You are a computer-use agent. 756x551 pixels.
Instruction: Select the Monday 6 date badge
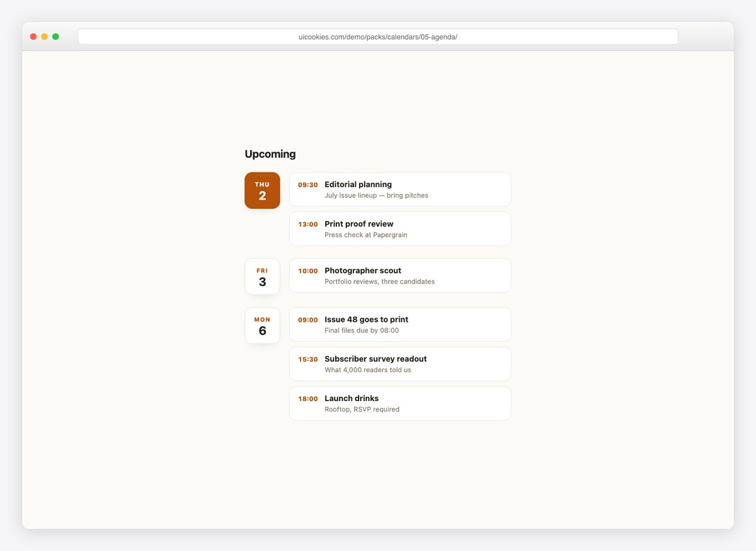(262, 326)
